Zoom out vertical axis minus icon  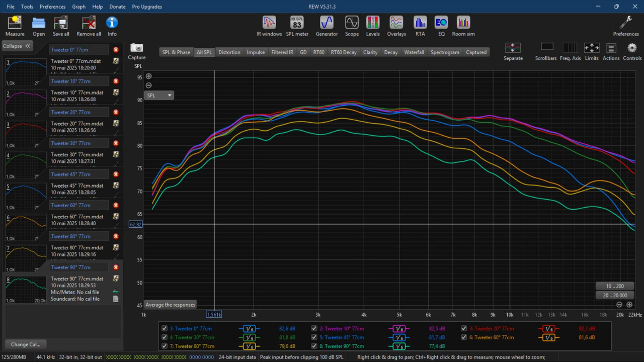148,85
